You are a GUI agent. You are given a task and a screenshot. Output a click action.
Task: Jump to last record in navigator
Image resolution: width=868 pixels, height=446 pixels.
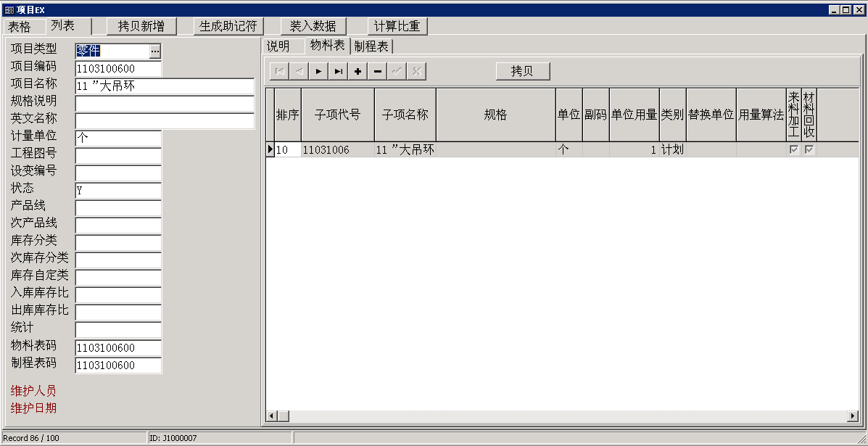(x=338, y=71)
